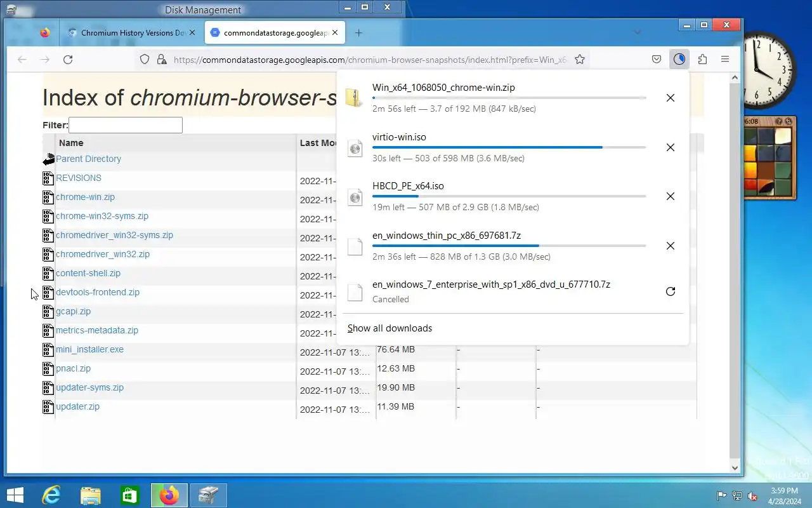Cancel the en_windows_thin_pc_x86 download

click(x=670, y=246)
